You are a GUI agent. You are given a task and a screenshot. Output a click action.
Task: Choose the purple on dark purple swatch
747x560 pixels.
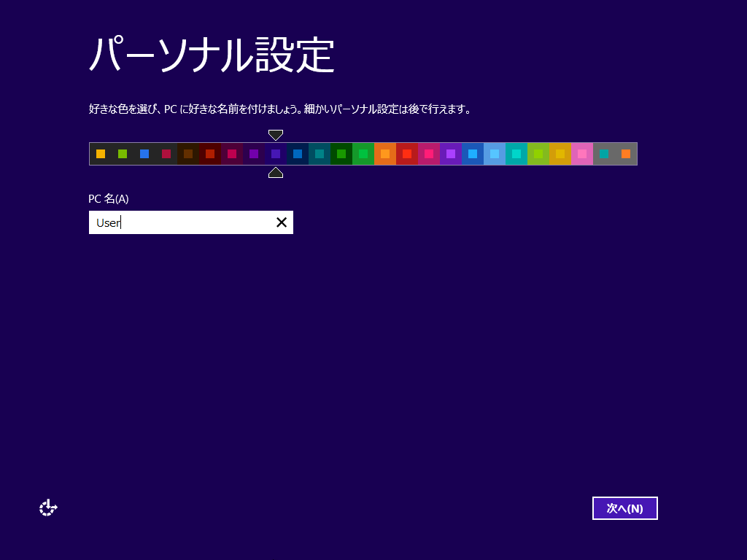[x=254, y=154]
